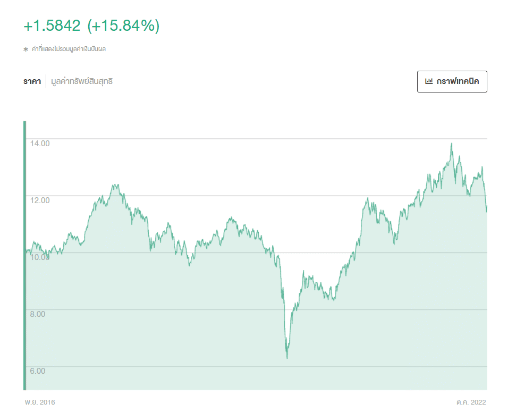Click the chart icon in the กราฟเทคนิค button
Viewport: 516px width, 420px height.
pyautogui.click(x=429, y=81)
